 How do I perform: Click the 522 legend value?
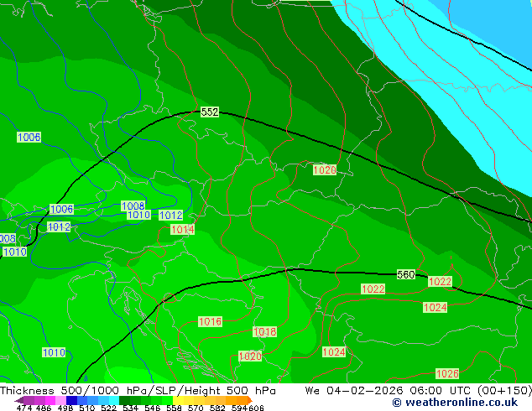(108, 408)
